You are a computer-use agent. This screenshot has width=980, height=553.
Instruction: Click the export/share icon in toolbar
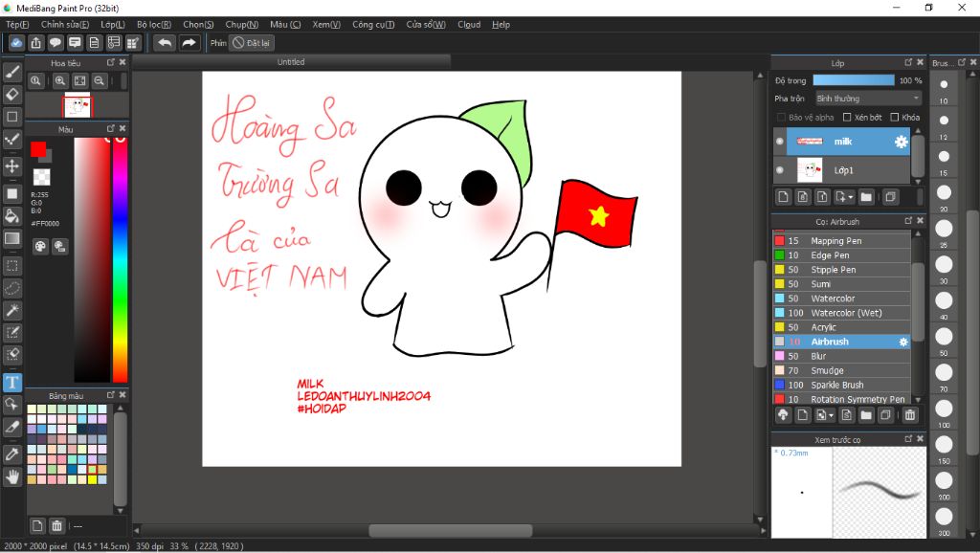pyautogui.click(x=35, y=42)
